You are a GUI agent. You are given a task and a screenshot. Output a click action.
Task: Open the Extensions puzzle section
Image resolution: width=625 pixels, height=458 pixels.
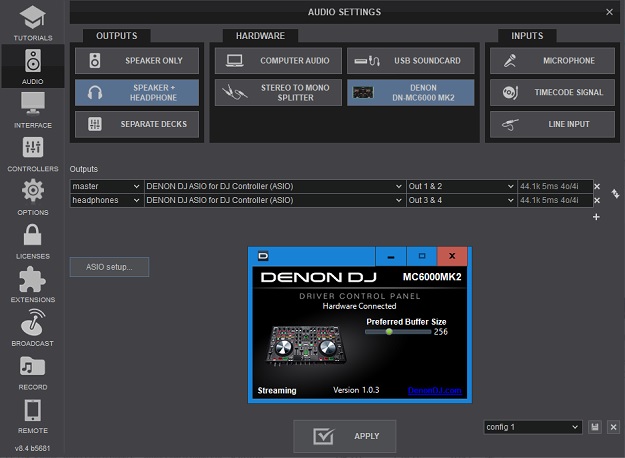[33, 285]
